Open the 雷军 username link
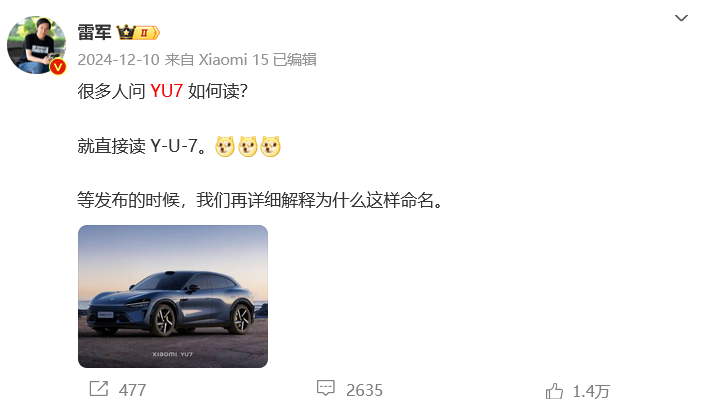This screenshot has width=704, height=410. (94, 32)
